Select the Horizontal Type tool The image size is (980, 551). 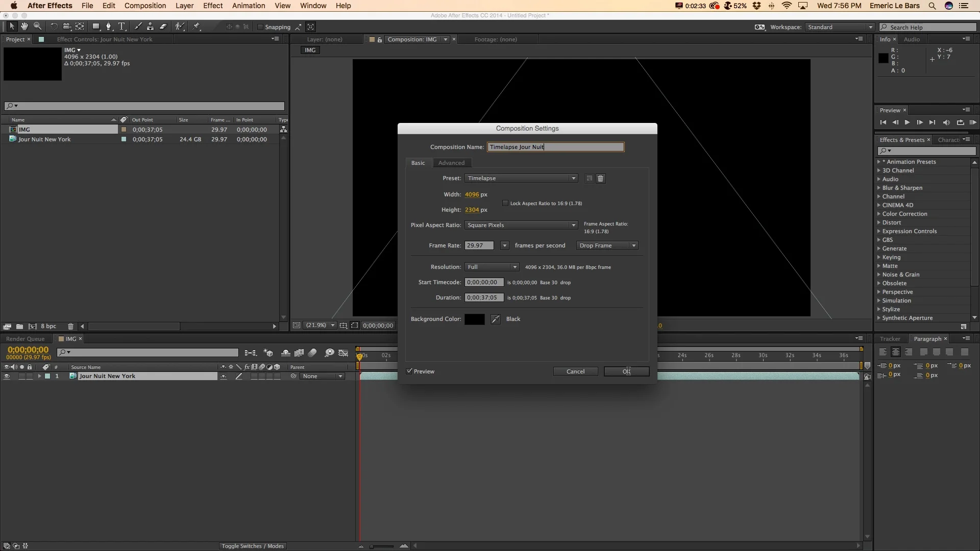121,27
